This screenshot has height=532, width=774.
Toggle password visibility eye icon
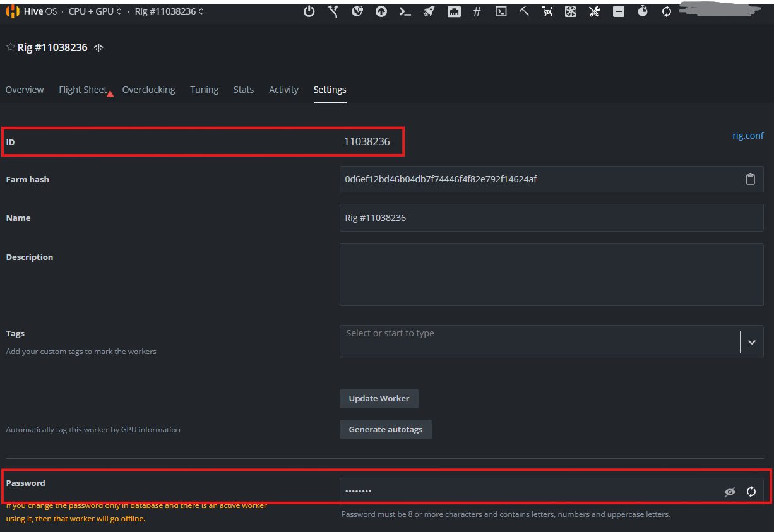[x=730, y=492]
